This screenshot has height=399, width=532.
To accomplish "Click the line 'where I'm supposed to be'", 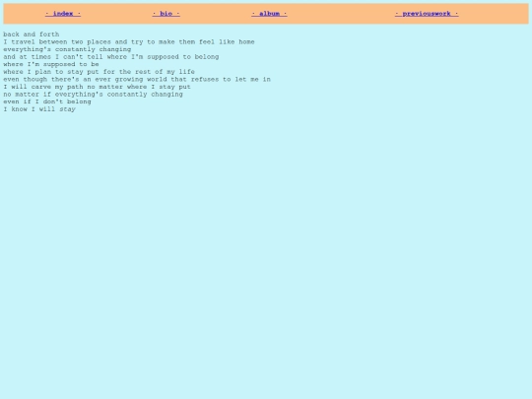I will tap(51, 64).
